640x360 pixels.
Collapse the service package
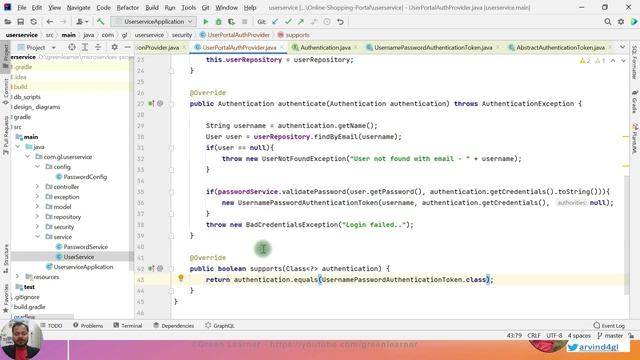pyautogui.click(x=38, y=237)
